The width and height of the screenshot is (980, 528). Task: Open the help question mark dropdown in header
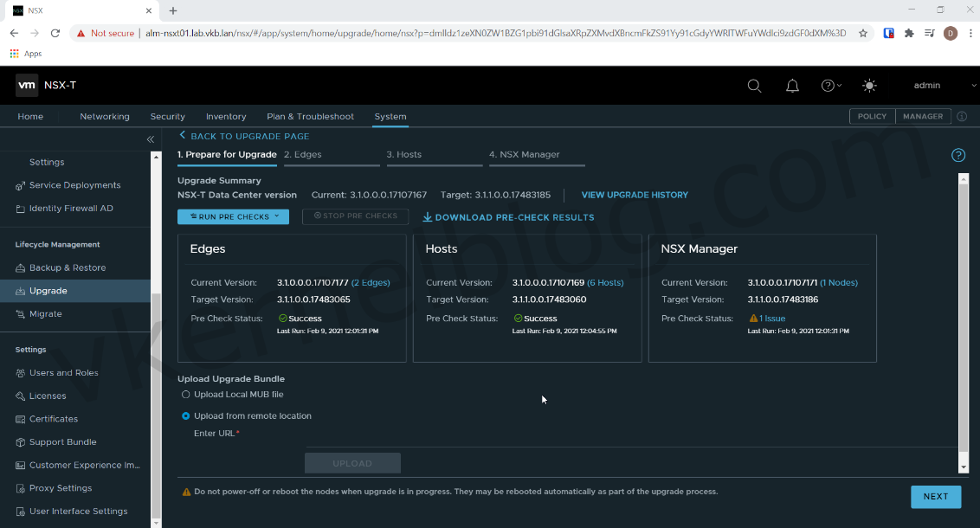(x=831, y=86)
